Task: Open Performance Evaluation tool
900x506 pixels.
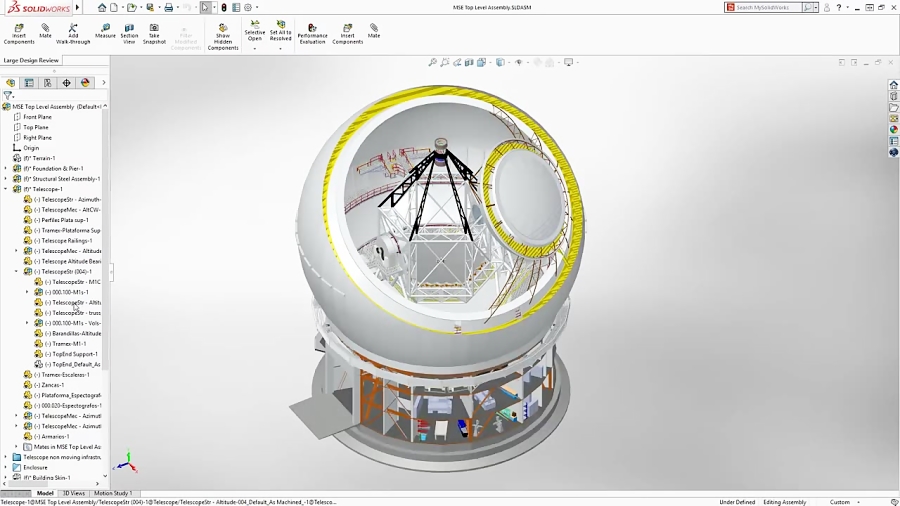Action: coord(312,29)
